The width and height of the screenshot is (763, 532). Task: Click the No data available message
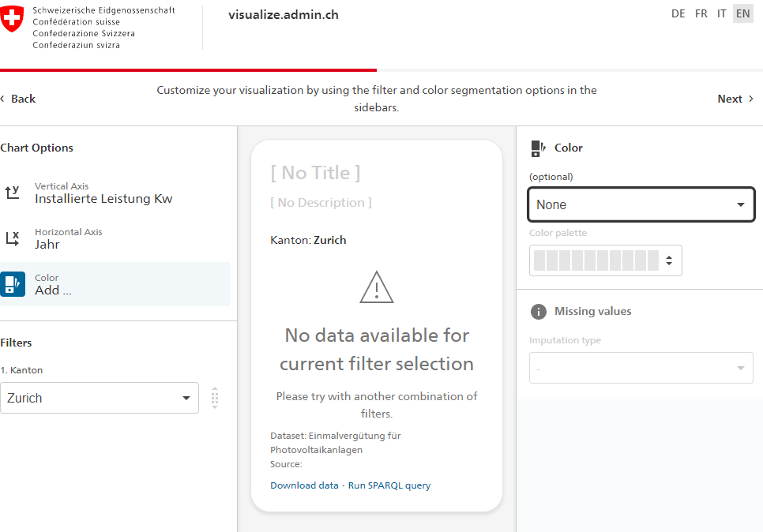coord(377,349)
